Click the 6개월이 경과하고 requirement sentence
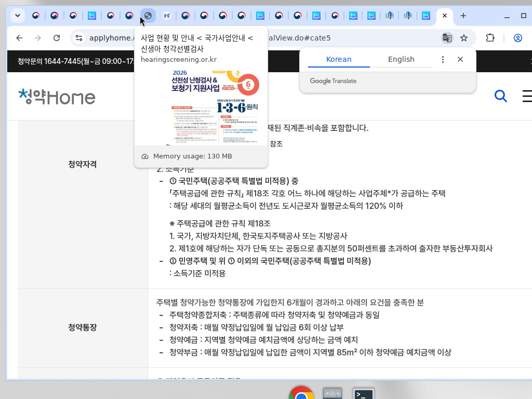This screenshot has height=399, width=532. point(290,303)
